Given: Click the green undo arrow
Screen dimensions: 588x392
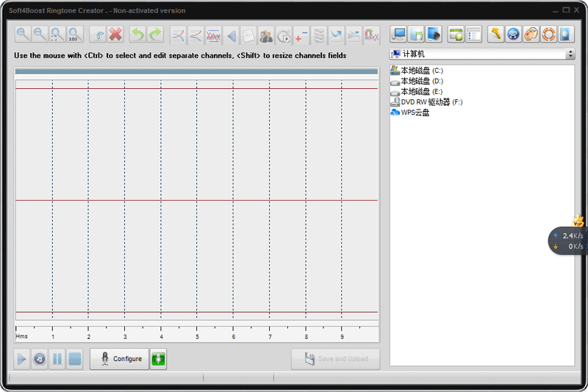Looking at the screenshot, I should pyautogui.click(x=137, y=35).
